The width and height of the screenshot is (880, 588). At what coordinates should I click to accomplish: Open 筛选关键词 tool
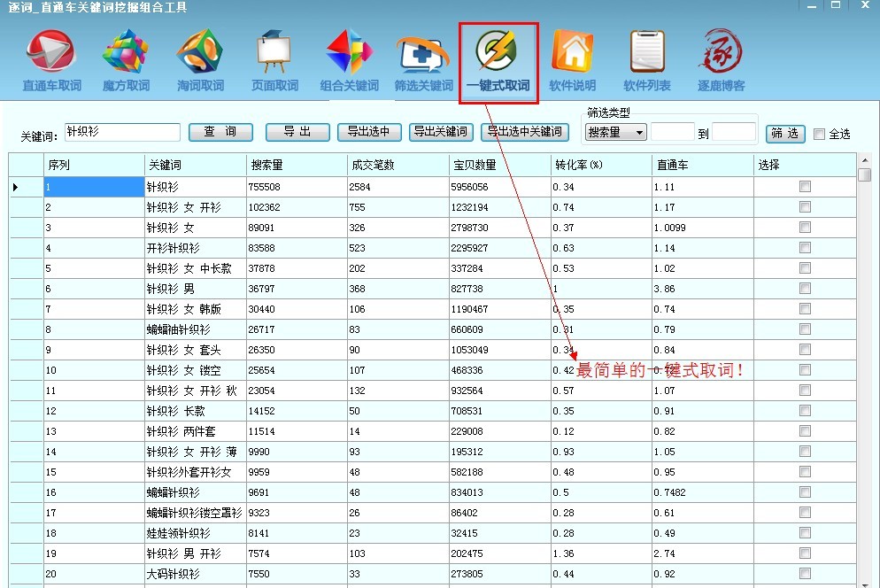tap(424, 60)
